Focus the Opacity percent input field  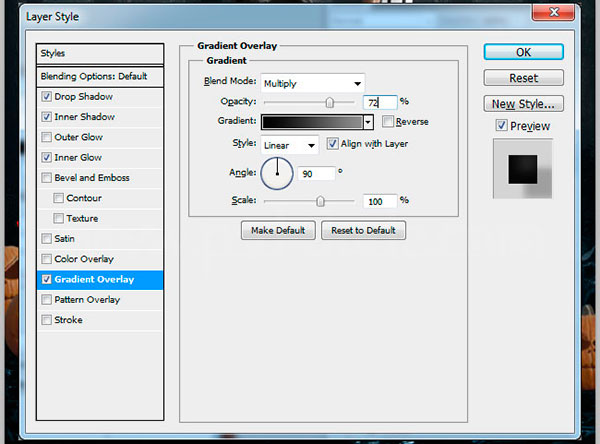[380, 103]
